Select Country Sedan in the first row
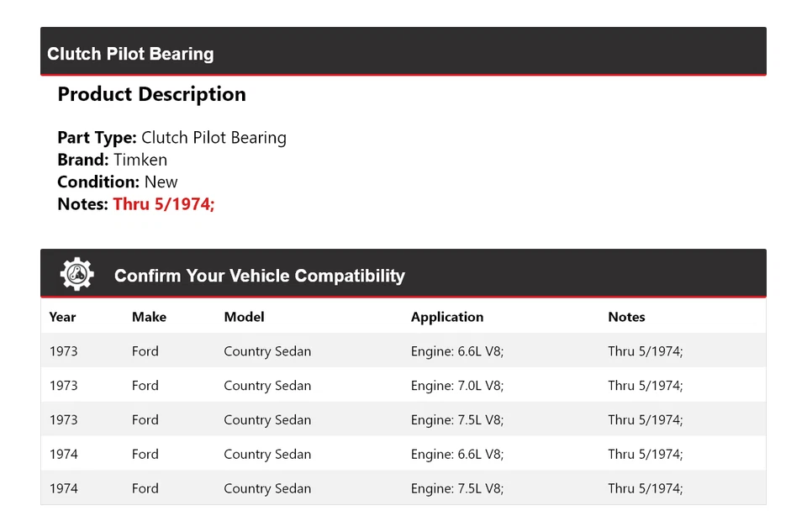Screen dimensions: 807x532 [267, 350]
